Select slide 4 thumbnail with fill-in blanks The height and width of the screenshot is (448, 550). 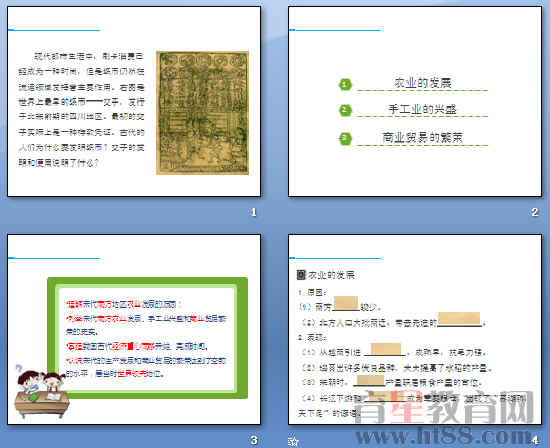(x=415, y=329)
